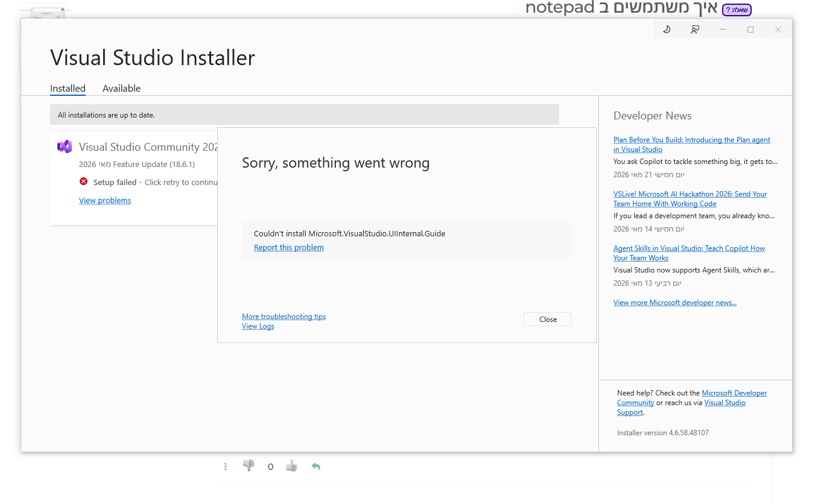This screenshot has height=504, width=818.
Task: Click the "If you lead a development team" summary
Action: (x=694, y=216)
